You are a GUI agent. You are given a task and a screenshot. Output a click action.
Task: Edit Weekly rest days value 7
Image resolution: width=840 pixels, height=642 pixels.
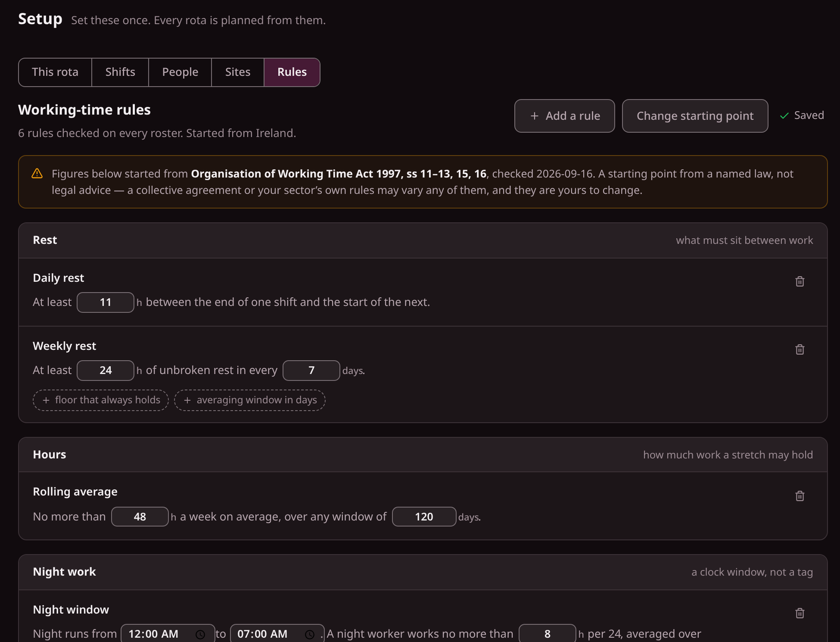coord(311,371)
